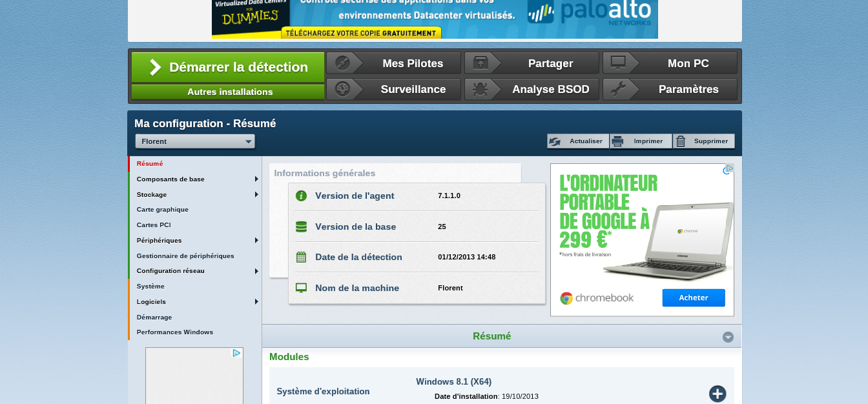The width and height of the screenshot is (868, 404).
Task: Click the Informations générales heading
Action: click(325, 173)
